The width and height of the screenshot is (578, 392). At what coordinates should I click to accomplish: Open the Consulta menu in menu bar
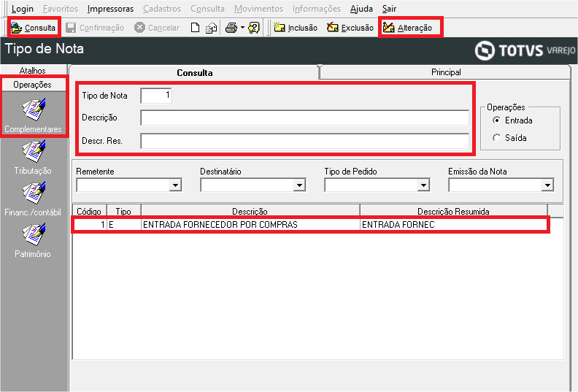click(207, 9)
